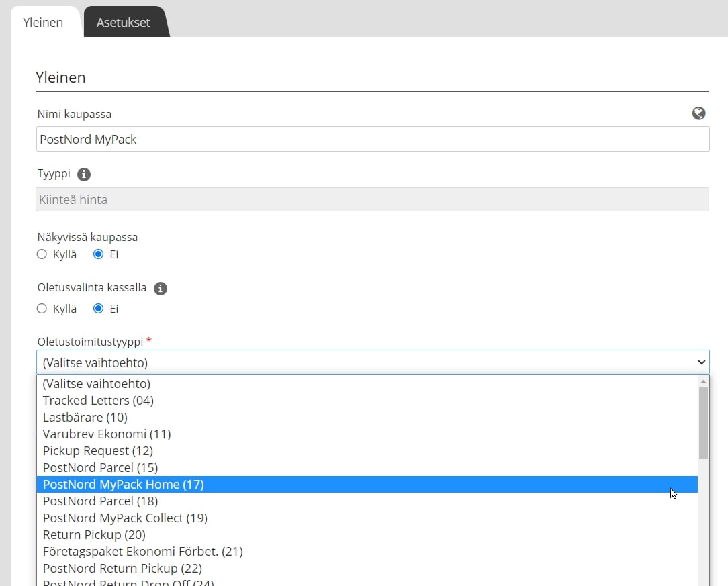Choose the (Valitse vaihtoehto) option in the list
The image size is (728, 586).
tap(367, 384)
